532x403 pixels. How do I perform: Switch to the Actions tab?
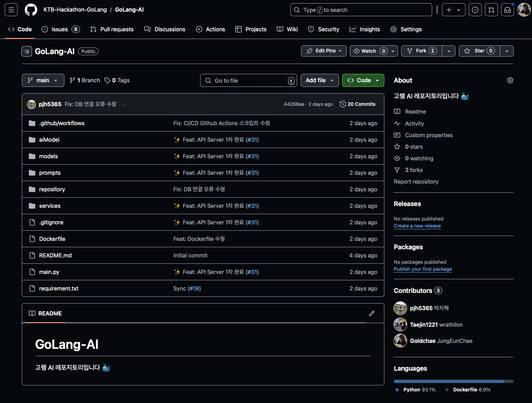coord(210,29)
